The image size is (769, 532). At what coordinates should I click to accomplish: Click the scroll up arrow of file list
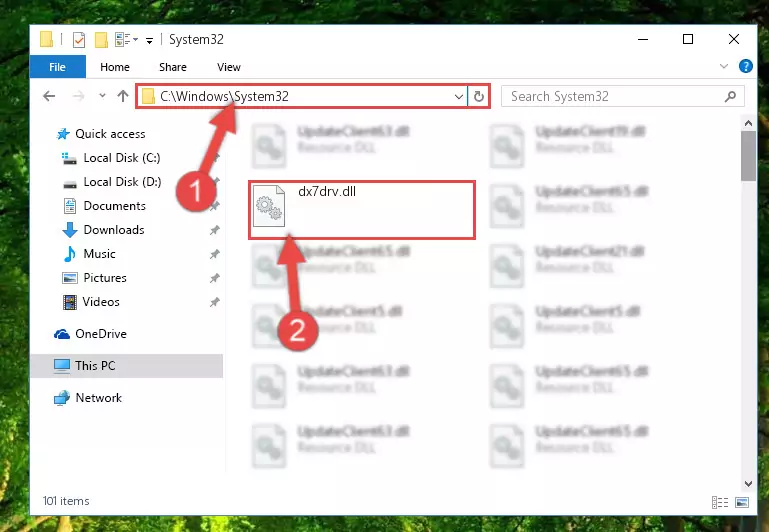[x=748, y=124]
